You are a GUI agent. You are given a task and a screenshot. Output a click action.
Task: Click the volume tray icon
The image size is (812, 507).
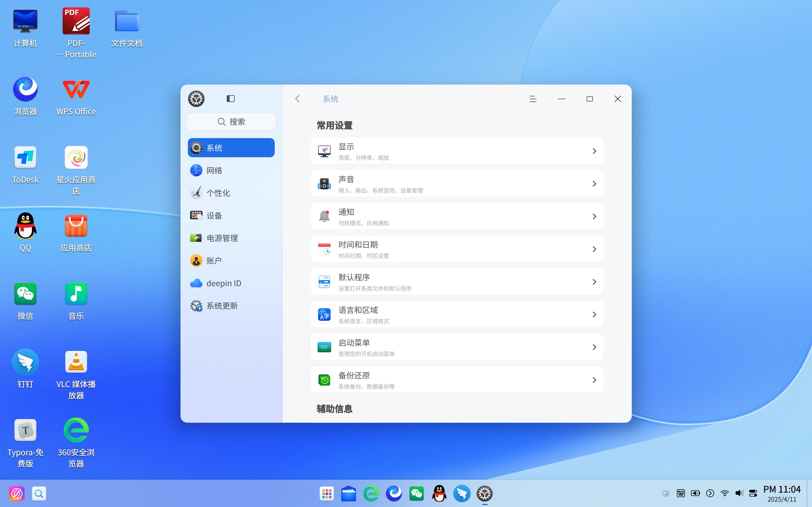pyautogui.click(x=739, y=493)
